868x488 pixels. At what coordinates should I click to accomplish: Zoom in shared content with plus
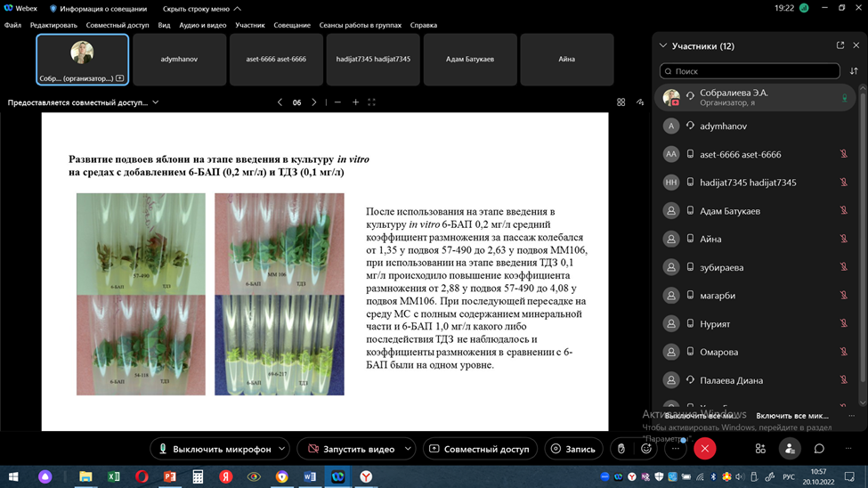tap(355, 102)
